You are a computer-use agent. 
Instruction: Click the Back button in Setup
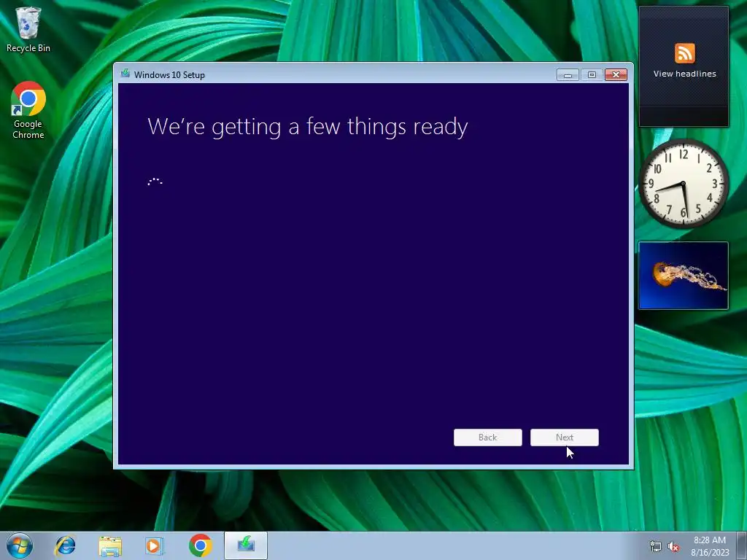488,437
